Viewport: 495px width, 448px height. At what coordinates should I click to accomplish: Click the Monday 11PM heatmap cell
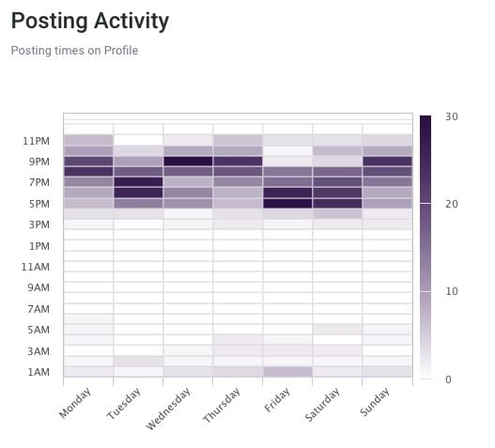click(88, 141)
